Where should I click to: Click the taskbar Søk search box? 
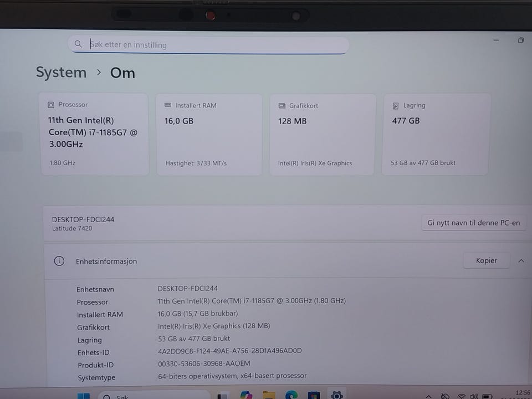coord(155,395)
